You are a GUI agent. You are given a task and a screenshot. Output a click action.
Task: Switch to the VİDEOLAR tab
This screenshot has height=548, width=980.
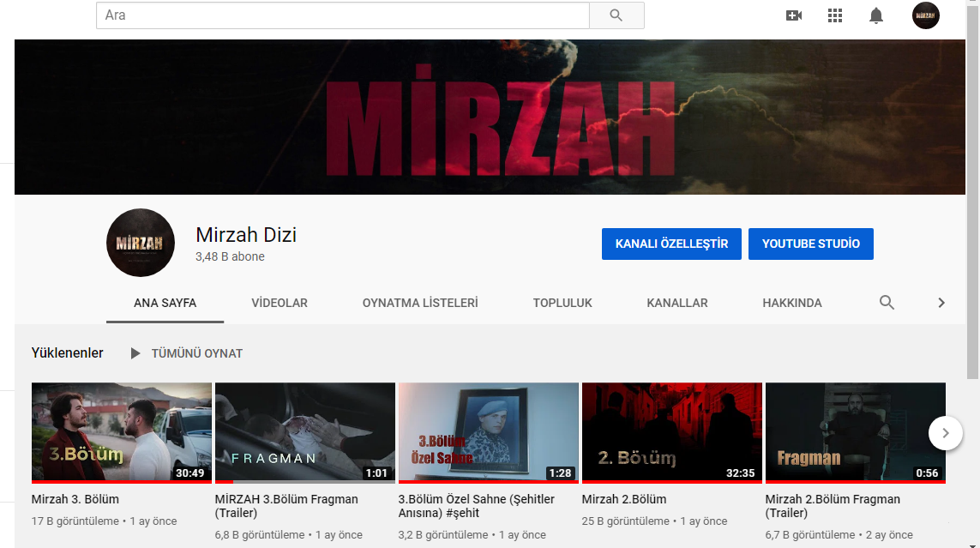pos(280,303)
